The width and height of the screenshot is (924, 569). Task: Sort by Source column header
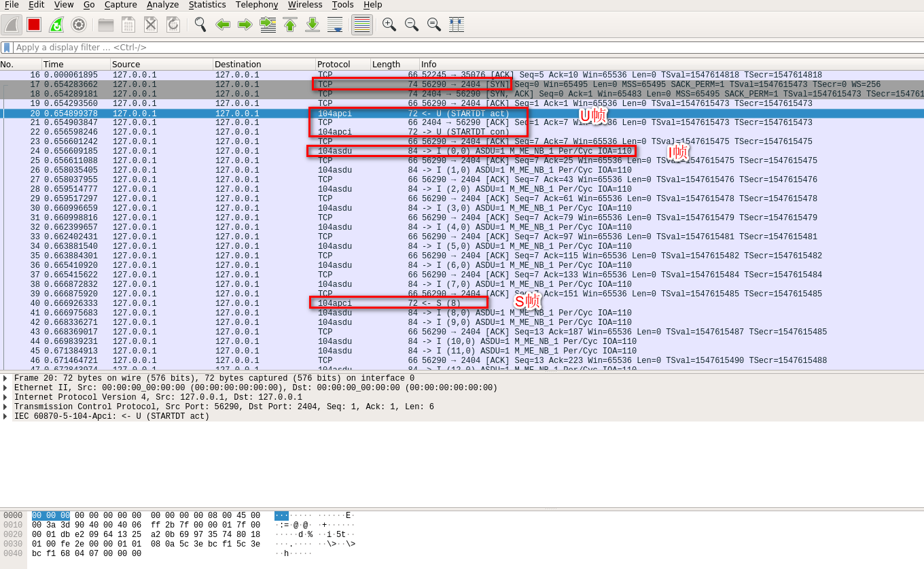click(x=162, y=64)
